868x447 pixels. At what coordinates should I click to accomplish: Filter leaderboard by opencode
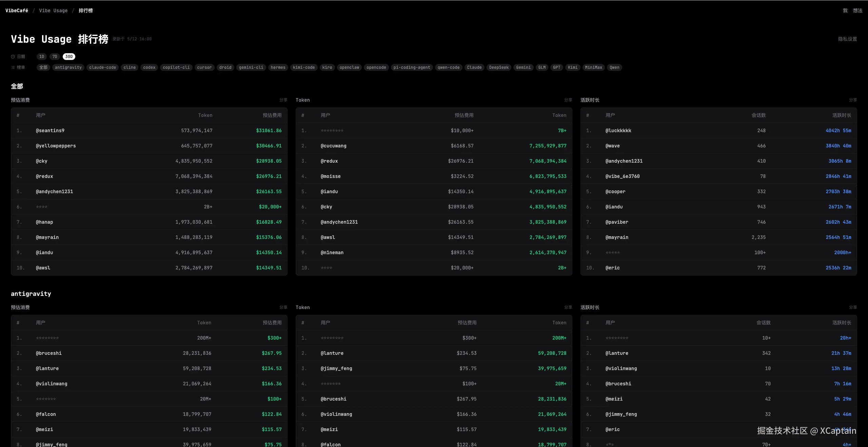point(376,67)
